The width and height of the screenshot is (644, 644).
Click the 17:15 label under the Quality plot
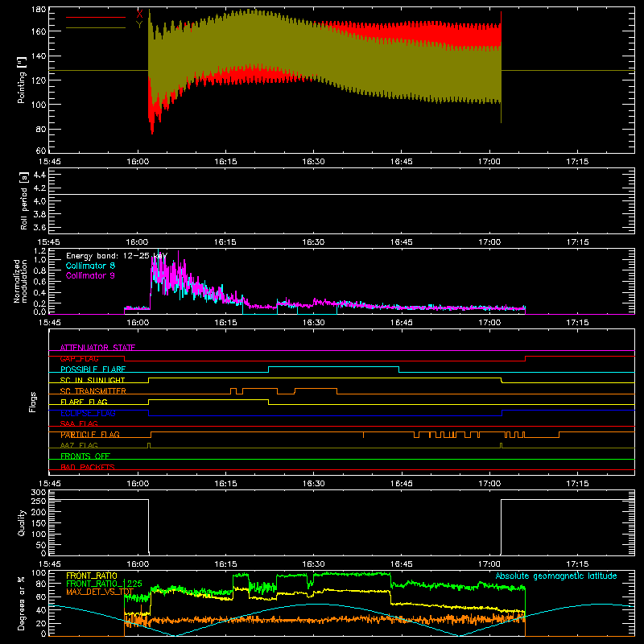(x=577, y=564)
